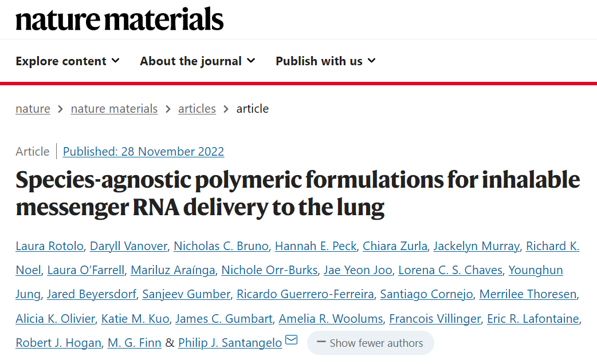Select author Ricardo Guerrero-Ferreira
Image resolution: width=597 pixels, height=364 pixels.
tap(305, 294)
